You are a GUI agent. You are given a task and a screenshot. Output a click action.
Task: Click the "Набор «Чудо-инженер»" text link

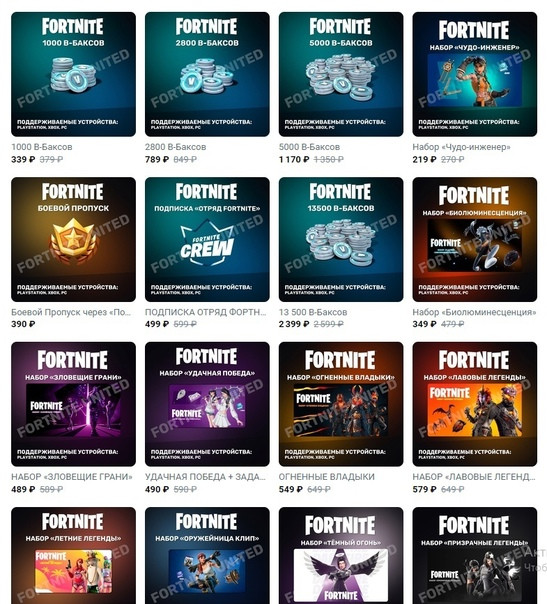pos(461,147)
